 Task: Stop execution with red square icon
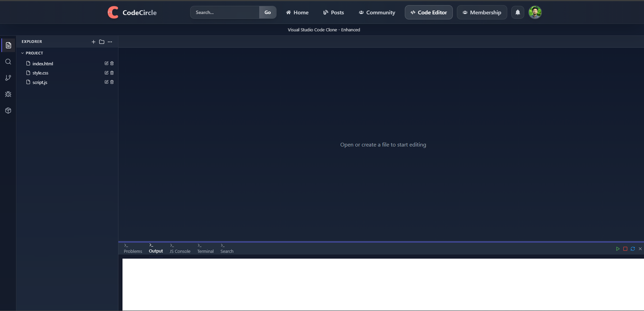click(625, 249)
